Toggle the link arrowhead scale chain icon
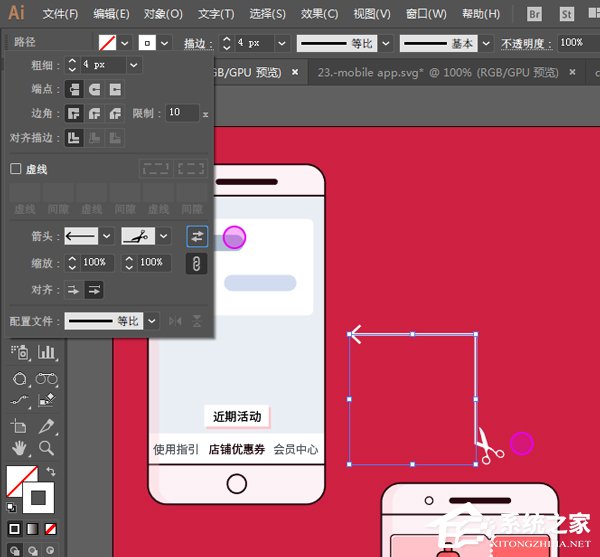Image resolution: width=600 pixels, height=557 pixels. click(x=197, y=263)
